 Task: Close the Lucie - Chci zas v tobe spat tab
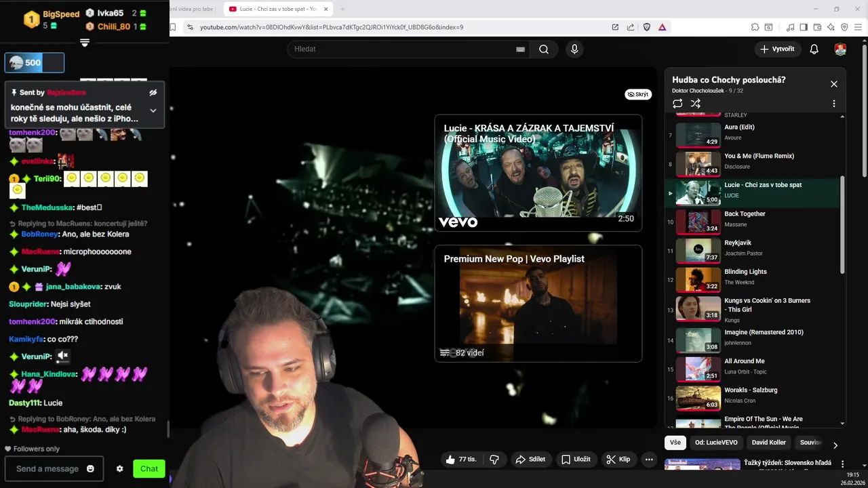[326, 9]
